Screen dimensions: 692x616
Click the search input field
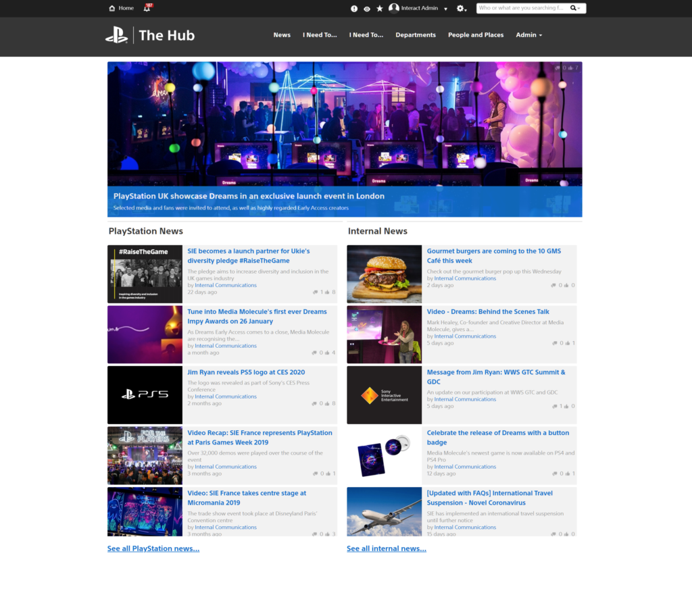pos(520,8)
